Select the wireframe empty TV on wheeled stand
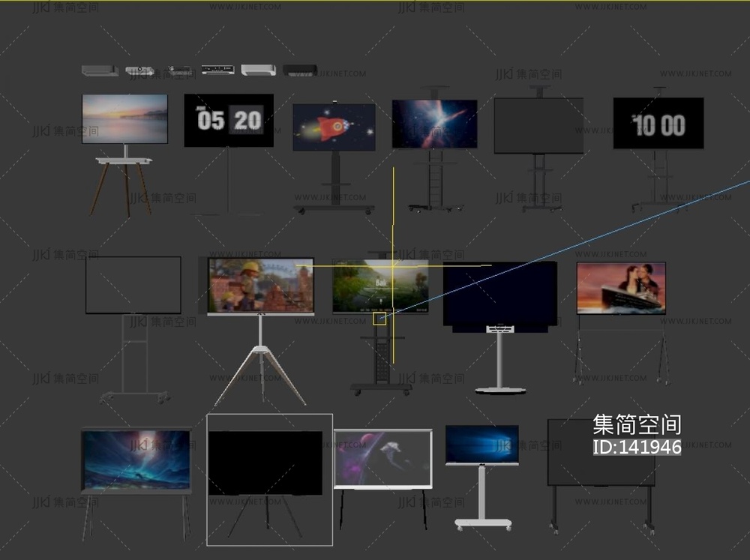 [x=133, y=285]
